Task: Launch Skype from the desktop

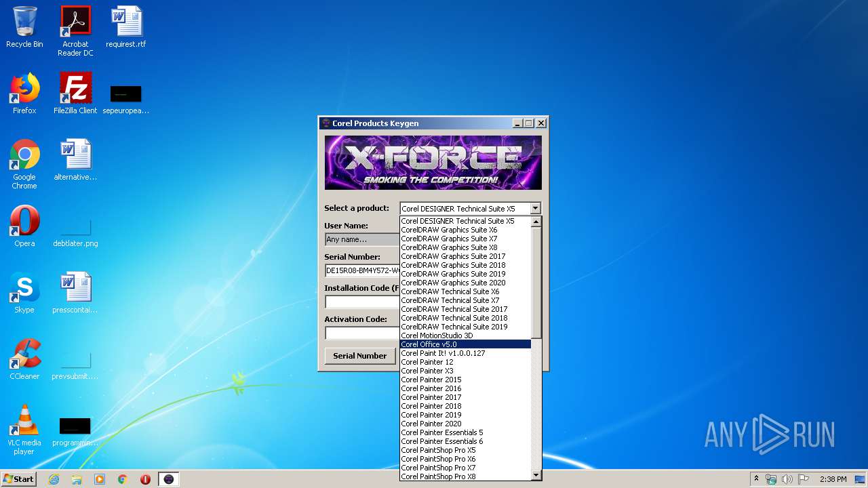Action: [24, 293]
